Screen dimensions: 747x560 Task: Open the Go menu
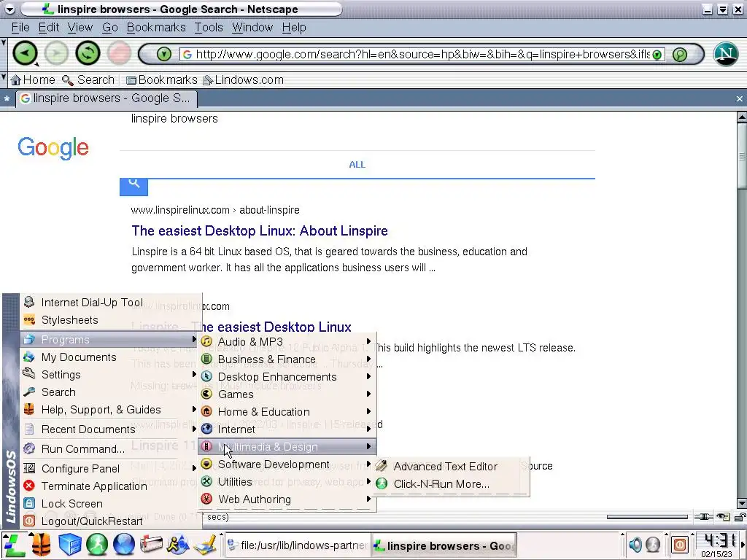[109, 28]
